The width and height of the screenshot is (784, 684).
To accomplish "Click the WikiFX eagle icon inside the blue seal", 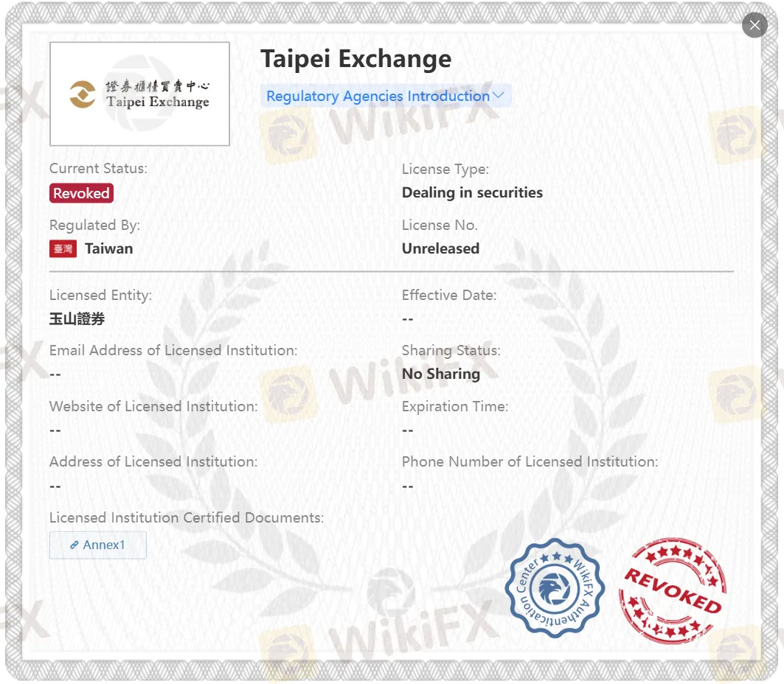I will click(555, 588).
